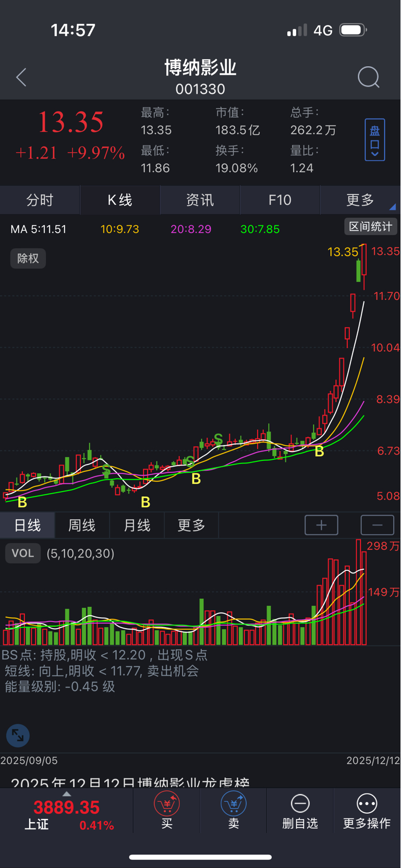This screenshot has height=868, width=401.
Task: Tap the 市值 183.5亿 value
Action: pos(238,130)
